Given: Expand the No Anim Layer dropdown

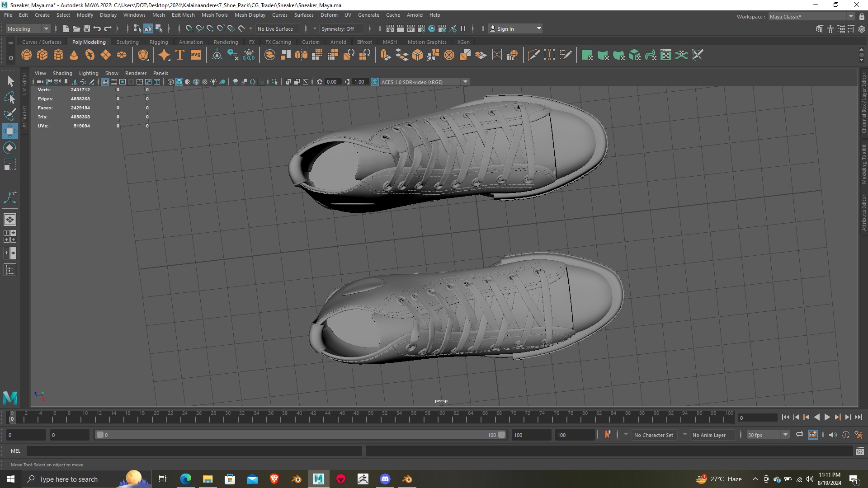Looking at the screenshot, I should (x=684, y=435).
